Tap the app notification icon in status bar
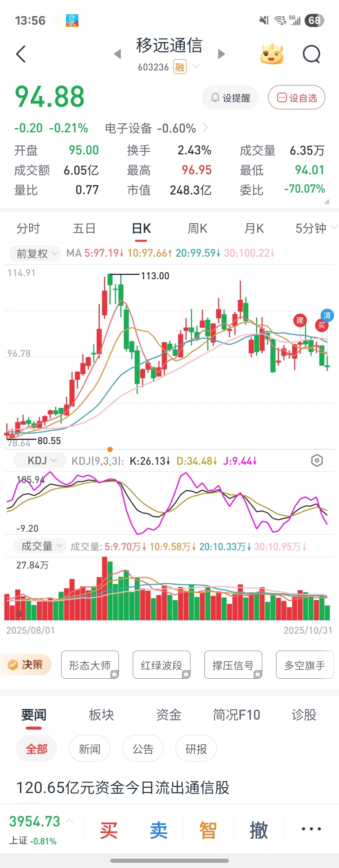The height and width of the screenshot is (868, 339). coord(72,20)
